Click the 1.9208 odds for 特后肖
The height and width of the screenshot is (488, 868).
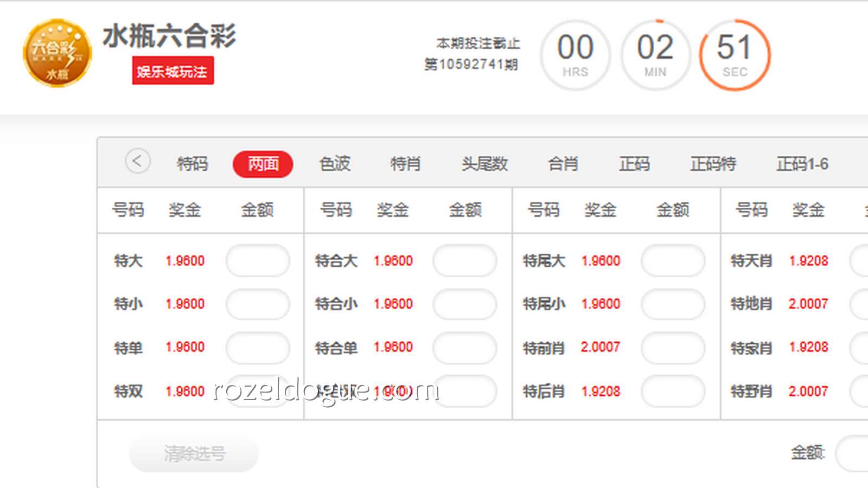pos(601,391)
